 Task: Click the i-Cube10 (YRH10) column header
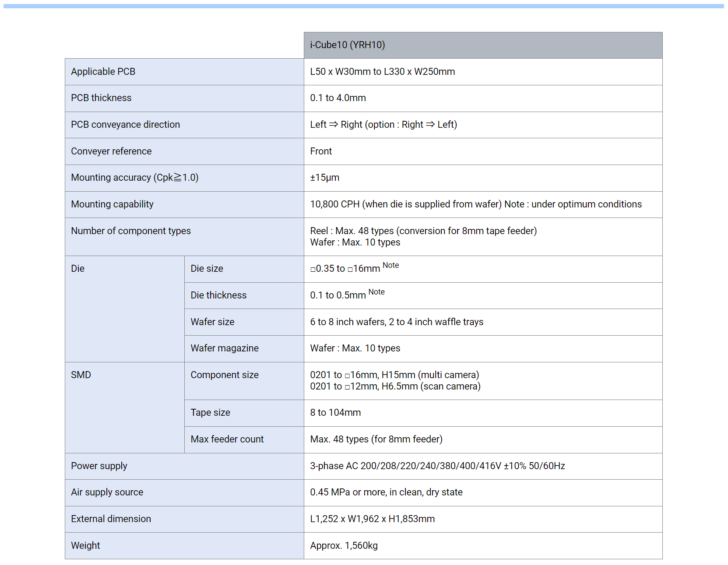[x=347, y=45]
